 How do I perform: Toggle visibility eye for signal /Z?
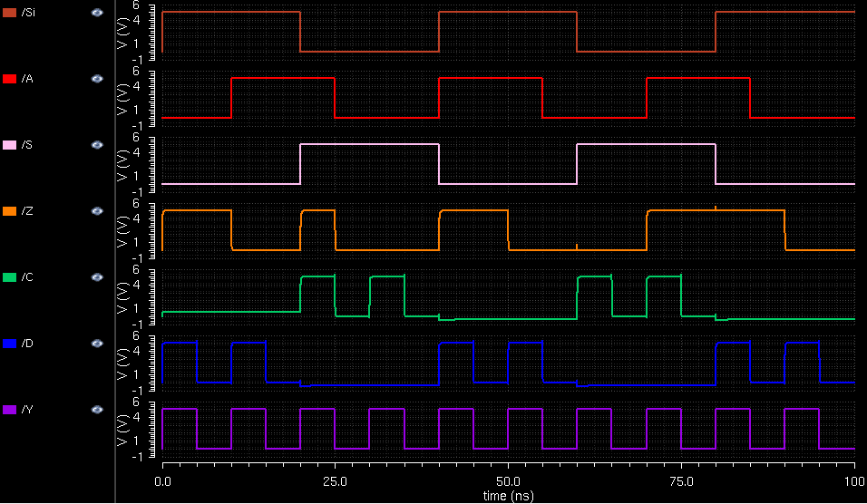click(x=97, y=211)
